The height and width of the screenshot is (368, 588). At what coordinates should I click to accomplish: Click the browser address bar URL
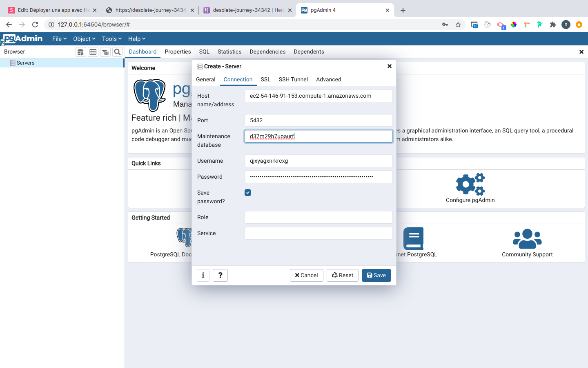tap(94, 25)
